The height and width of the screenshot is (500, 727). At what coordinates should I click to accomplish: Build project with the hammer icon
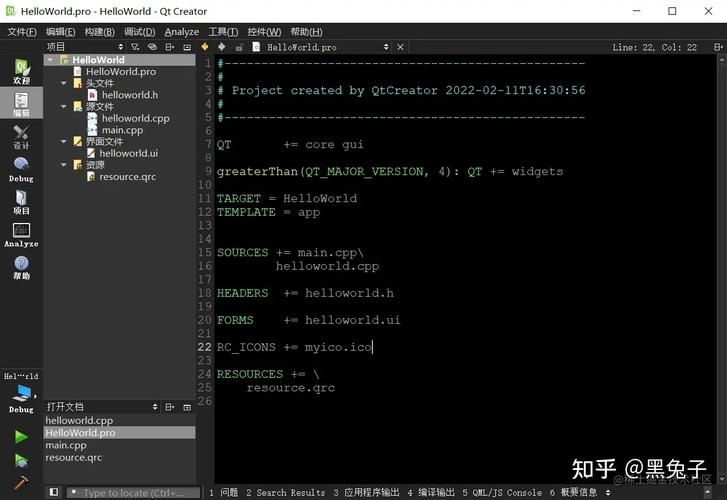21,483
